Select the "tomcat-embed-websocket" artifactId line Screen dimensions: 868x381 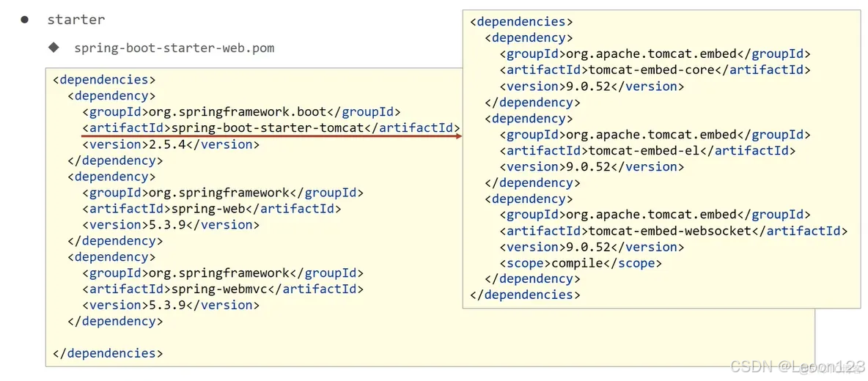point(674,231)
